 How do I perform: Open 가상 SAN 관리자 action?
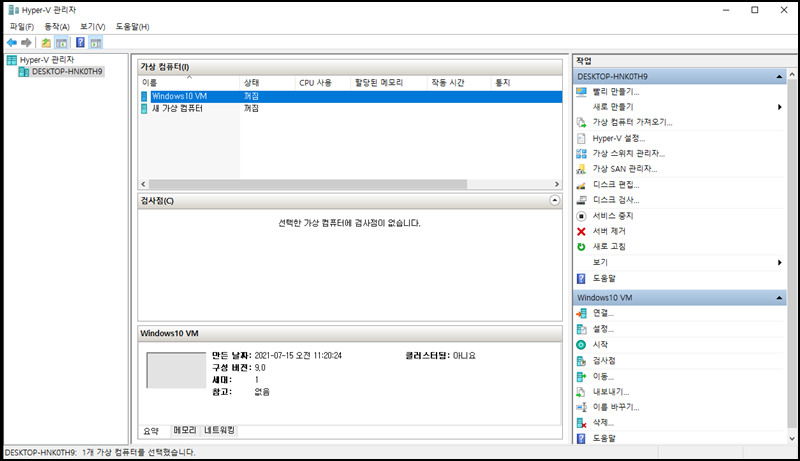[x=624, y=169]
